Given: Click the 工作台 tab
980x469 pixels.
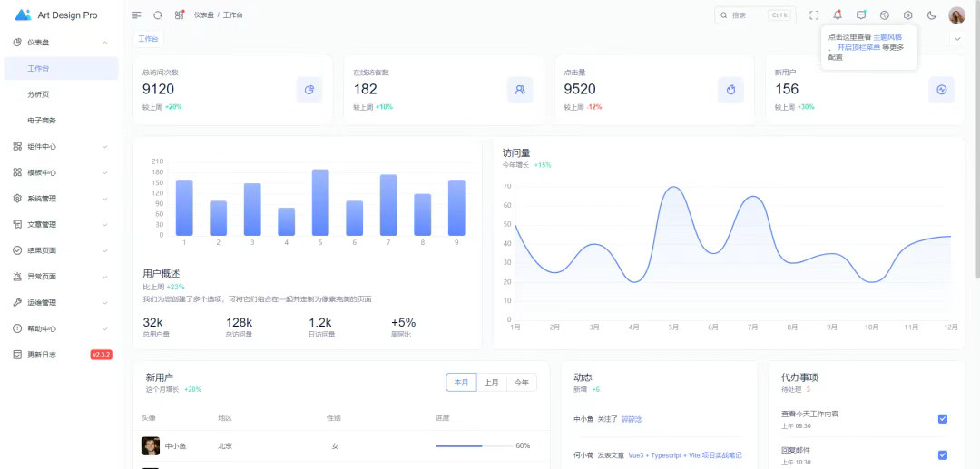Looking at the screenshot, I should click(148, 39).
